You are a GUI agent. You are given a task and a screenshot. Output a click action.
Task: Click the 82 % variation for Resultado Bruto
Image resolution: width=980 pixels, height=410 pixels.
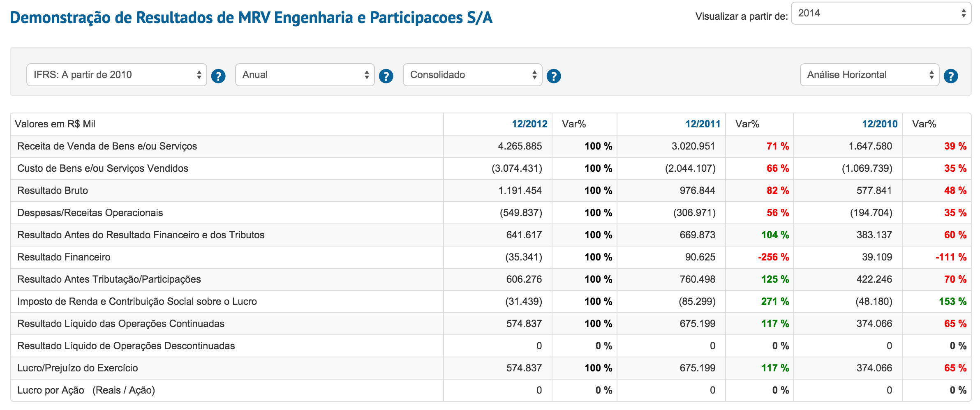tap(778, 191)
